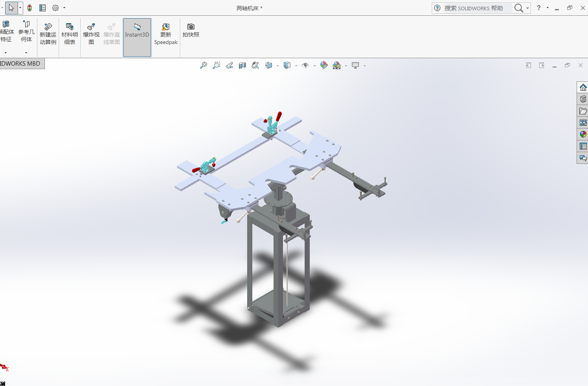Expand the Assembly Features dropdown arrow
Viewport: 588px width, 386px height.
(x=6, y=53)
